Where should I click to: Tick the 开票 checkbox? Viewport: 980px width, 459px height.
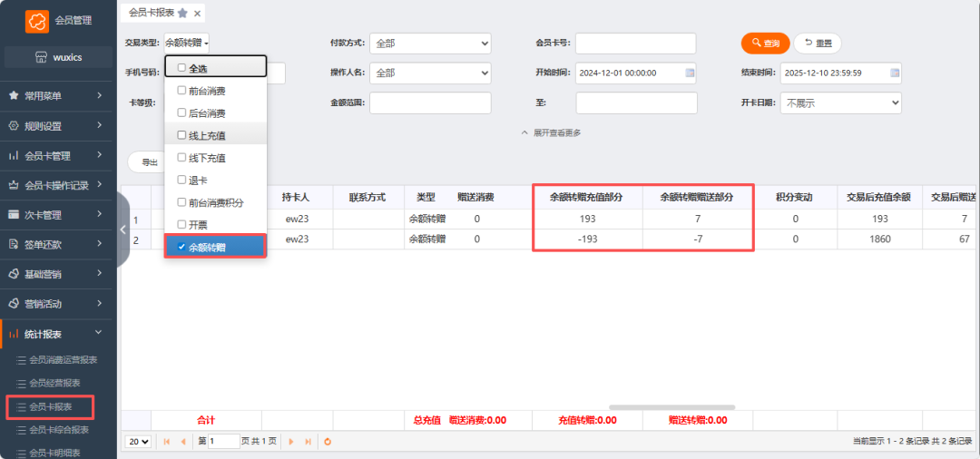181,224
